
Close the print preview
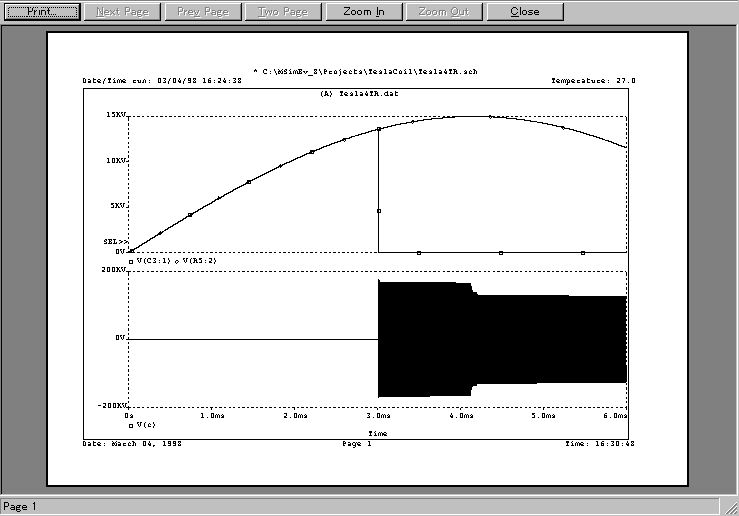click(524, 12)
